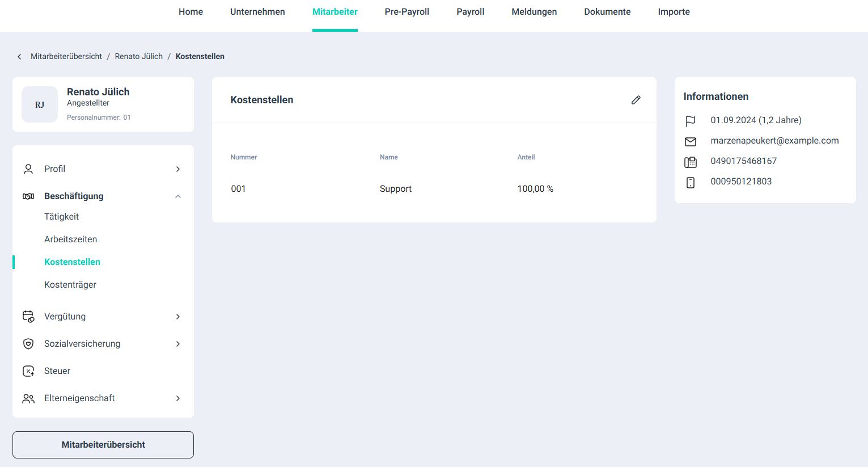Expand the Vergütung section chevron
The image size is (868, 467).
tap(177, 317)
